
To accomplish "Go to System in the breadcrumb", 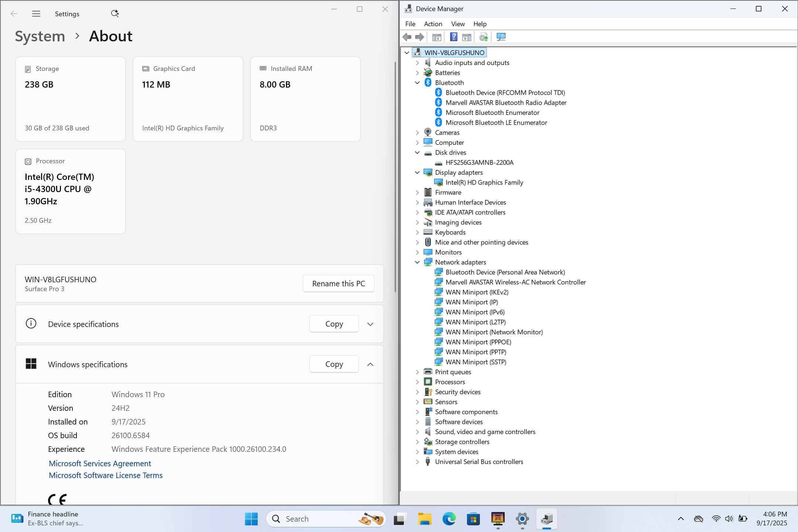I will [x=40, y=36].
